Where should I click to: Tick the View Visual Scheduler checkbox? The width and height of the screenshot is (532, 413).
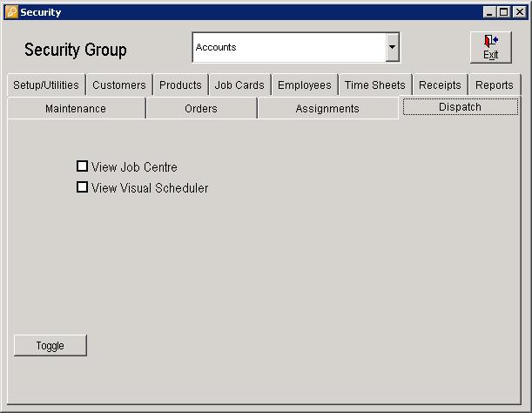[x=83, y=187]
